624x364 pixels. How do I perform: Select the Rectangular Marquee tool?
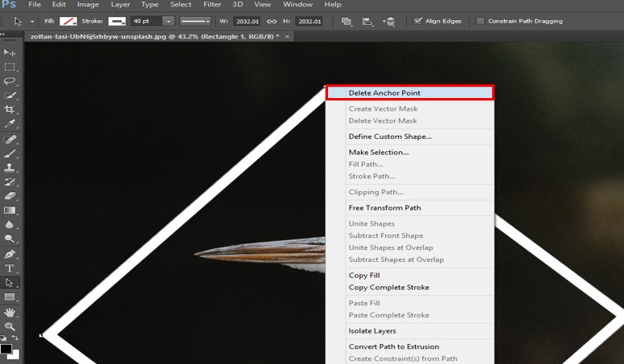(10, 67)
